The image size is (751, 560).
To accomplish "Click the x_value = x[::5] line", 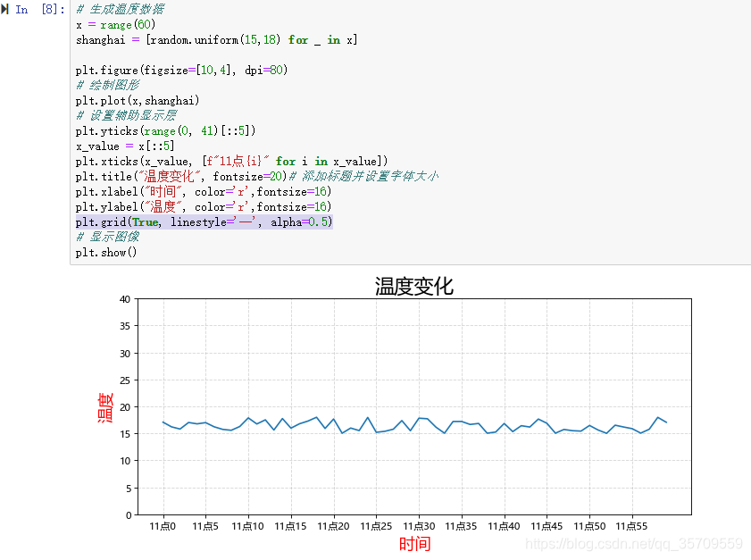I will (x=125, y=146).
